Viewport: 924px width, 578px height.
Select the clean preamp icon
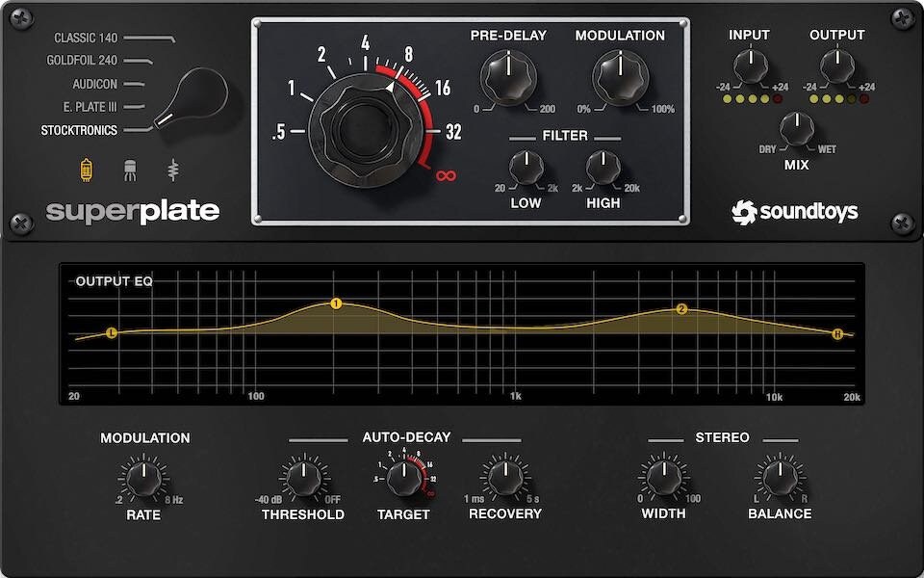(x=172, y=170)
